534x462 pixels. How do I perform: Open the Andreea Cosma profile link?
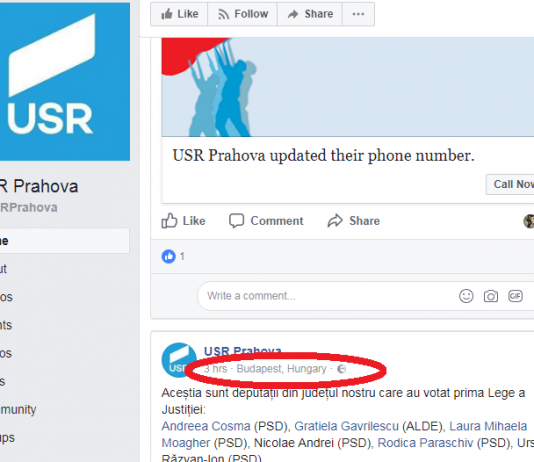pyautogui.click(x=206, y=426)
